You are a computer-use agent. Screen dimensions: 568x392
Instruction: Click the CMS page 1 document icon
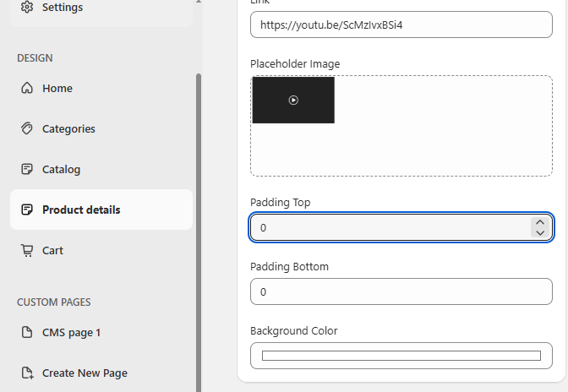(27, 332)
